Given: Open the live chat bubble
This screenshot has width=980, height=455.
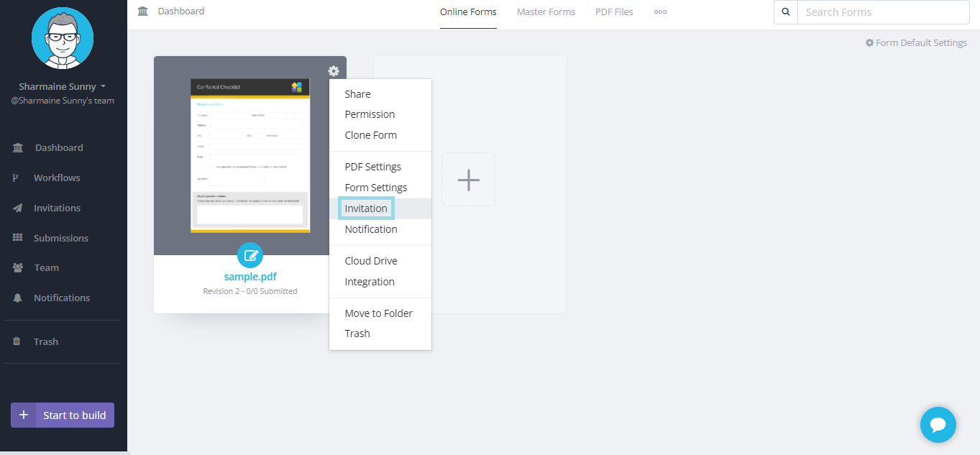Looking at the screenshot, I should [x=938, y=425].
